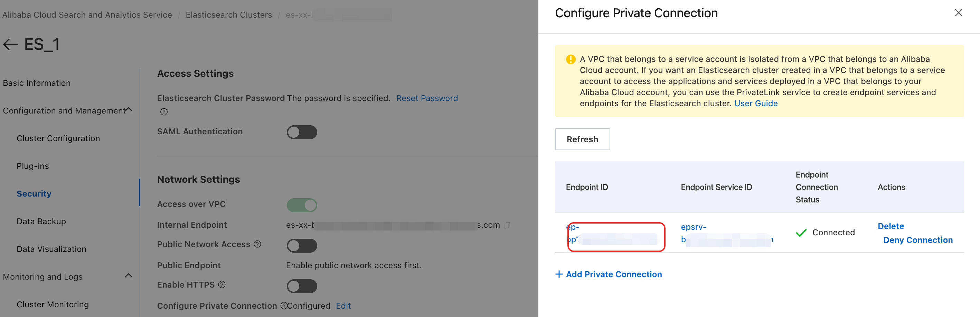Image resolution: width=980 pixels, height=317 pixels.
Task: Click the help icon next to Public Network Access
Action: point(257,244)
